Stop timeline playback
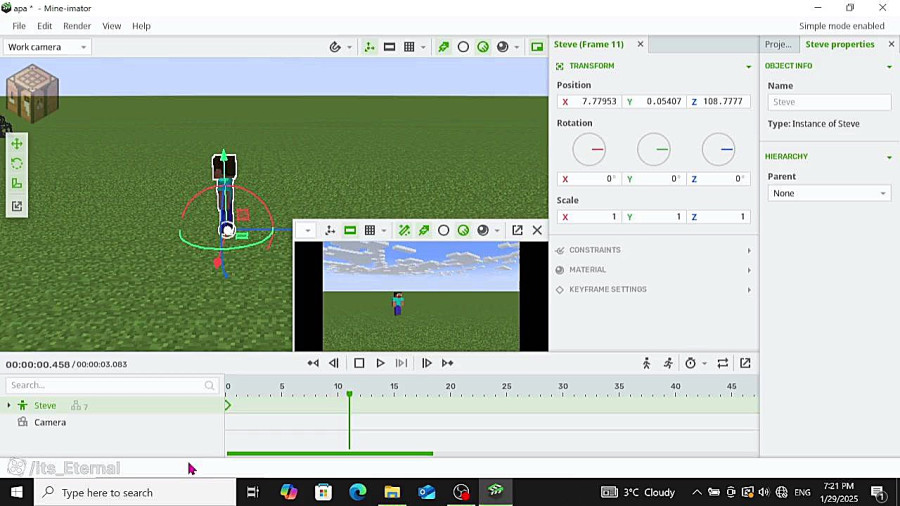Screen dimensions: 900x506 (x=359, y=363)
